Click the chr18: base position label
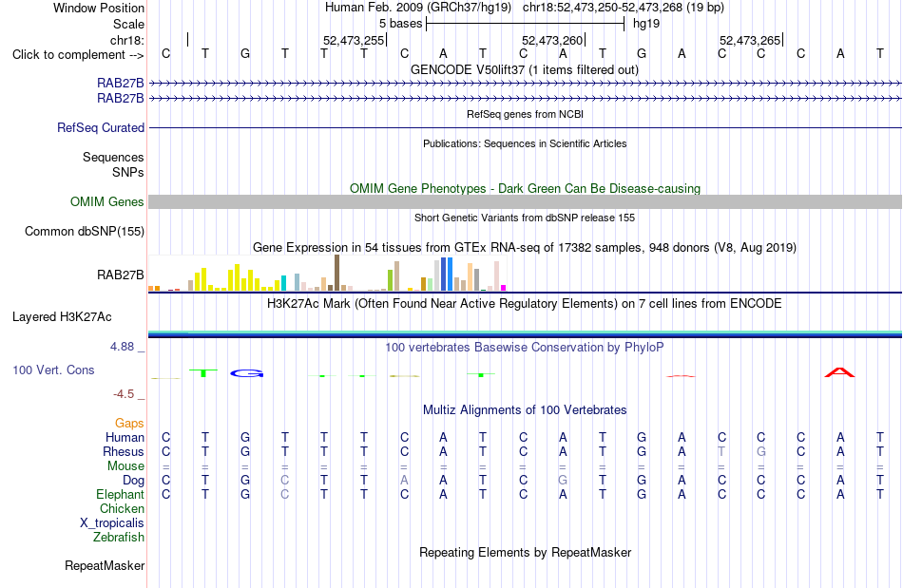 click(x=127, y=40)
